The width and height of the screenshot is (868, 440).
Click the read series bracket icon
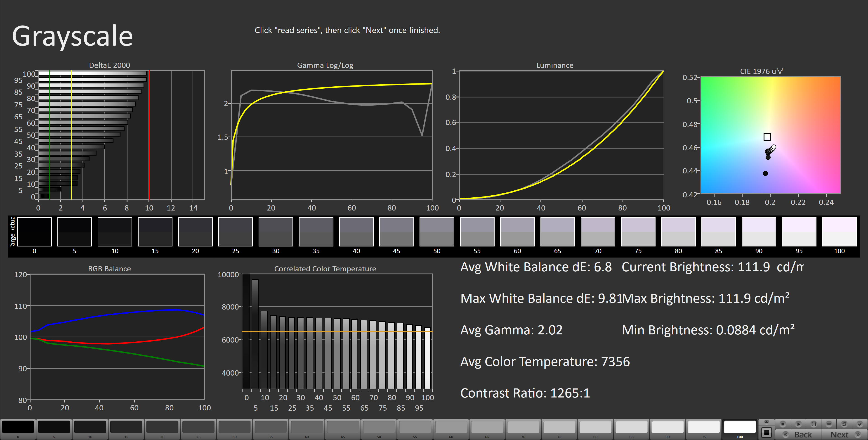click(814, 424)
